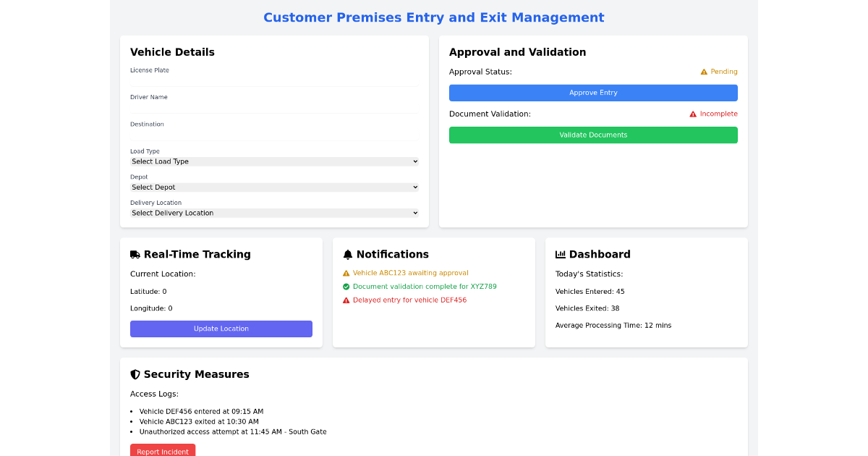Screen dimensions: 868x456
Task: Click the License Plate input field
Action: (273, 80)
